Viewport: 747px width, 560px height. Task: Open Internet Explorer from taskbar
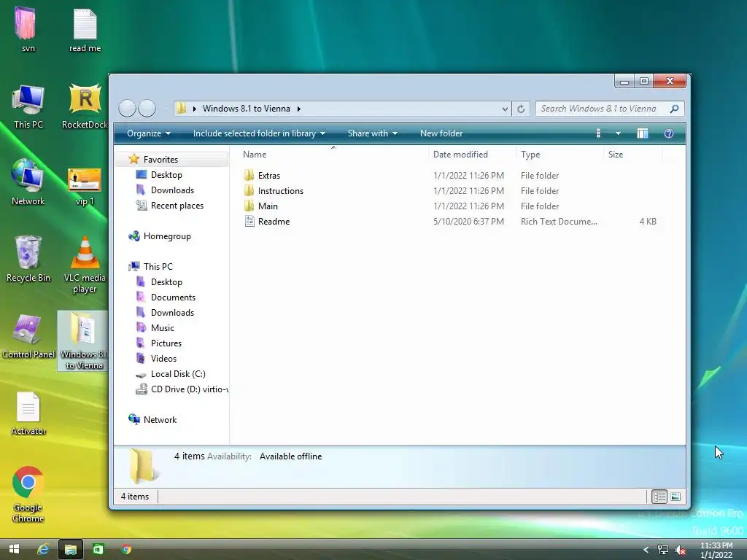click(x=43, y=549)
